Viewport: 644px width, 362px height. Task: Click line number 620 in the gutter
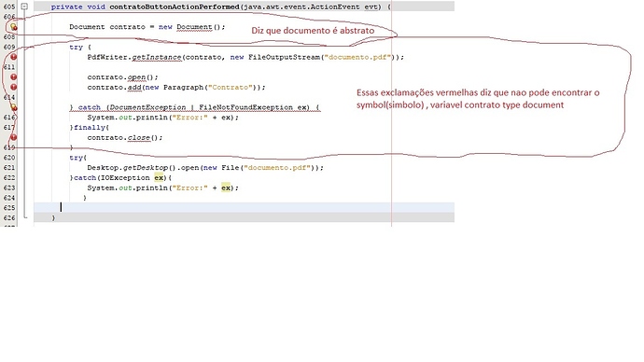(9, 158)
